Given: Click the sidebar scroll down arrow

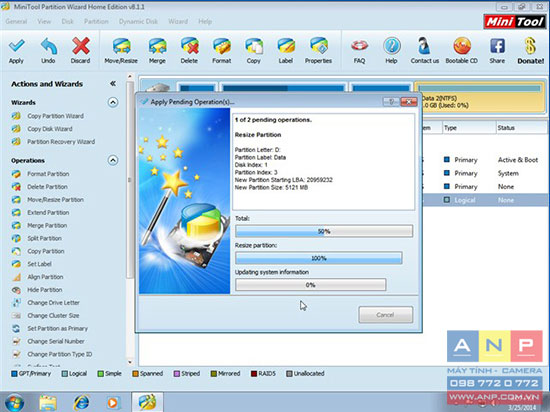Looking at the screenshot, I should click(130, 362).
